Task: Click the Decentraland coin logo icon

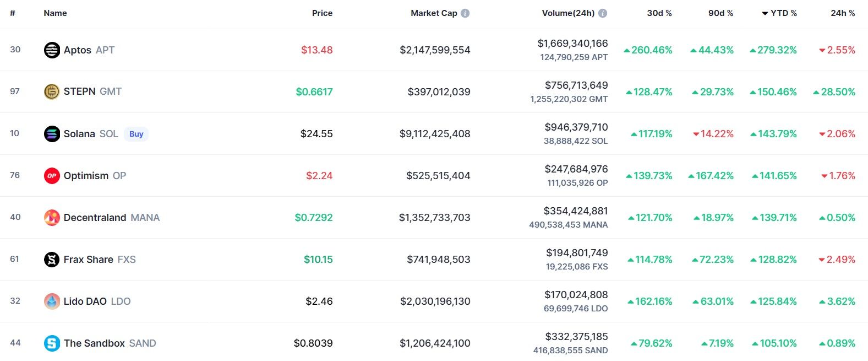Action: tap(52, 218)
